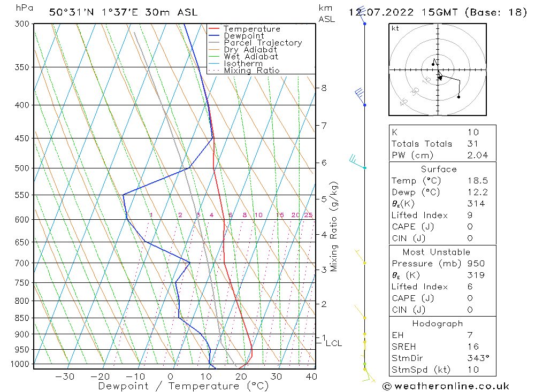Click the Surface Temp value 18.5
The image size is (535, 392).
tap(478, 180)
